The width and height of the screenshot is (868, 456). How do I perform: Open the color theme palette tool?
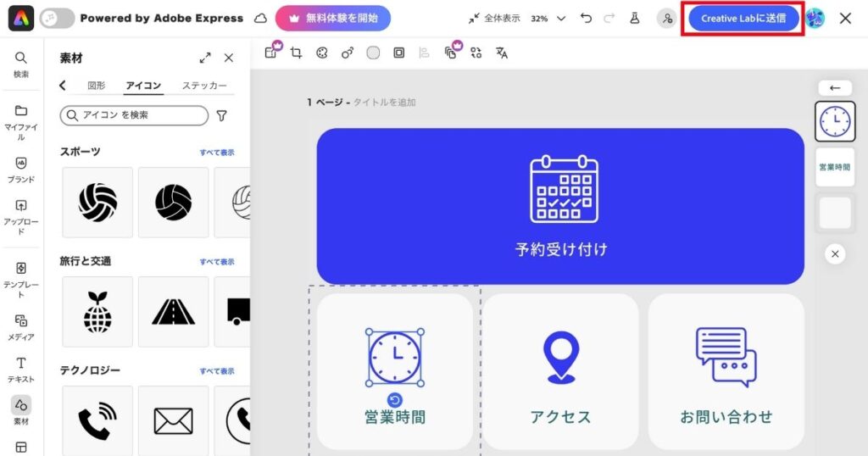321,53
